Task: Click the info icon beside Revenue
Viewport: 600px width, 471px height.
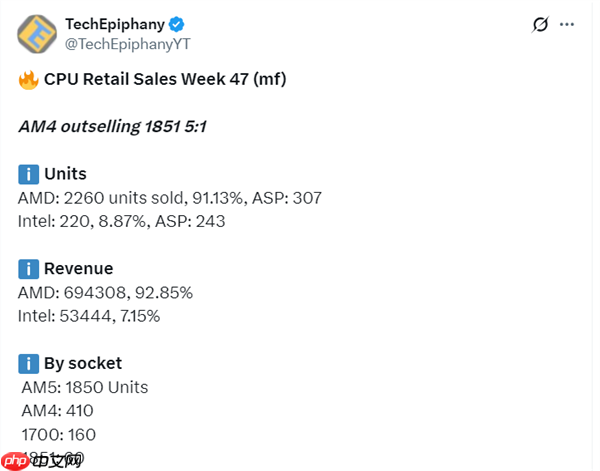Action: [x=28, y=269]
